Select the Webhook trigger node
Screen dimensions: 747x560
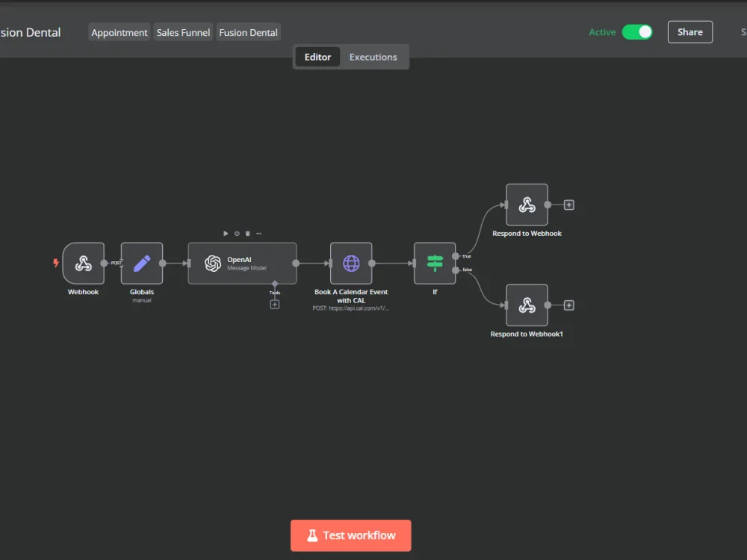(84, 264)
